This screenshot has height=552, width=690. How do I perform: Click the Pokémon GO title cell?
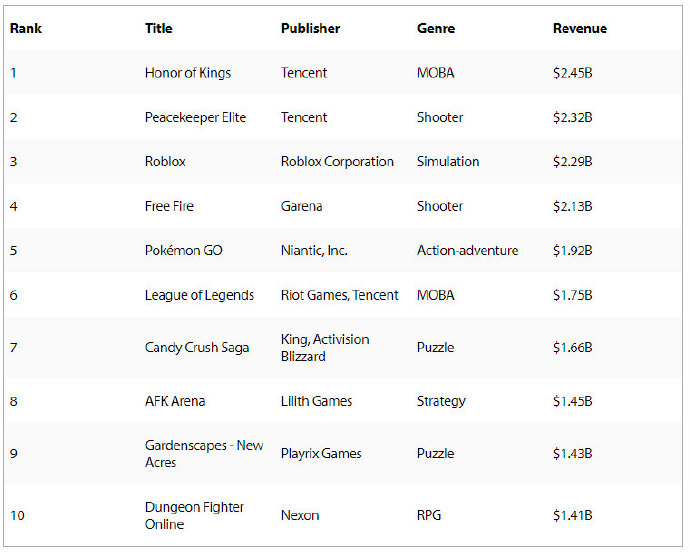[183, 251]
